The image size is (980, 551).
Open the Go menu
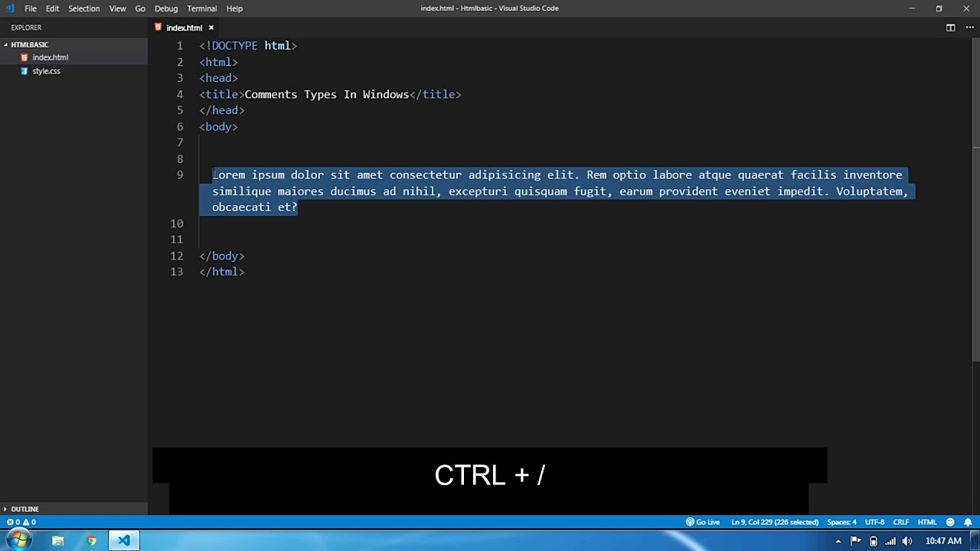point(140,8)
